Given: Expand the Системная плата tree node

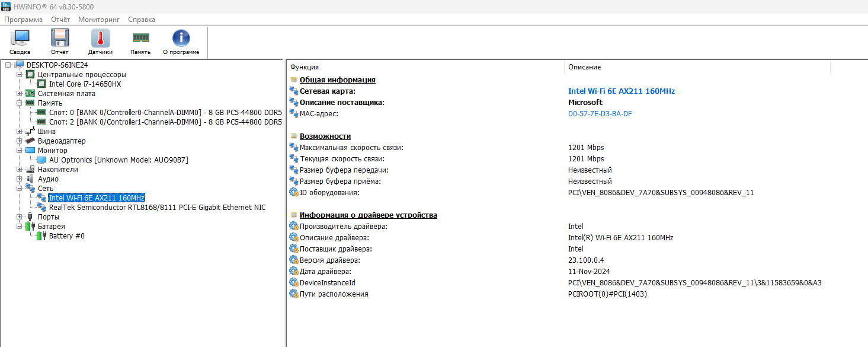Looking at the screenshot, I should [x=20, y=94].
